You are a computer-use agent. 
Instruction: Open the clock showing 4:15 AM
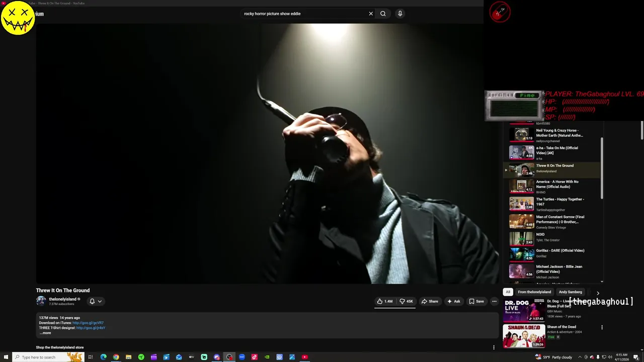[x=622, y=357]
